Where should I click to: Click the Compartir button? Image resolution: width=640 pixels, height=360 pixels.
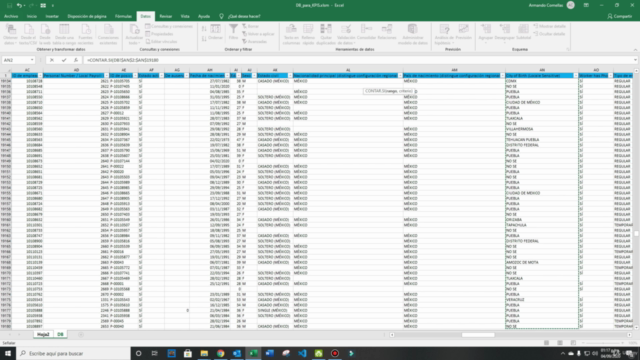coord(620,16)
